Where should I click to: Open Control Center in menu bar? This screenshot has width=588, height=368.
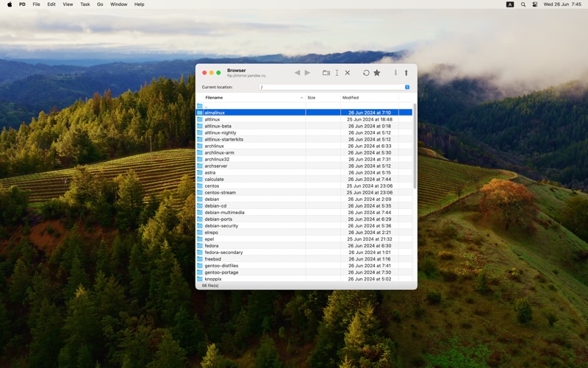pyautogui.click(x=535, y=4)
